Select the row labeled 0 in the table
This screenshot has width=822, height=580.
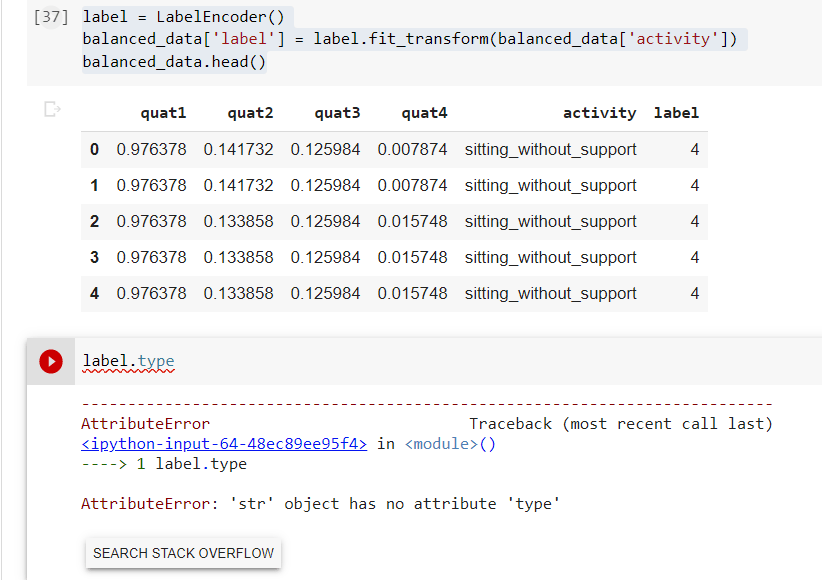point(94,149)
